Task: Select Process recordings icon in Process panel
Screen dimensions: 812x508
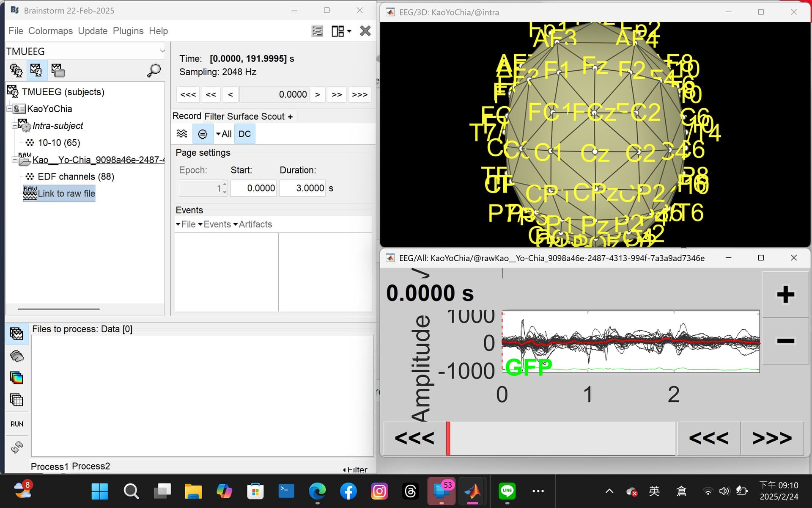Action: click(17, 334)
